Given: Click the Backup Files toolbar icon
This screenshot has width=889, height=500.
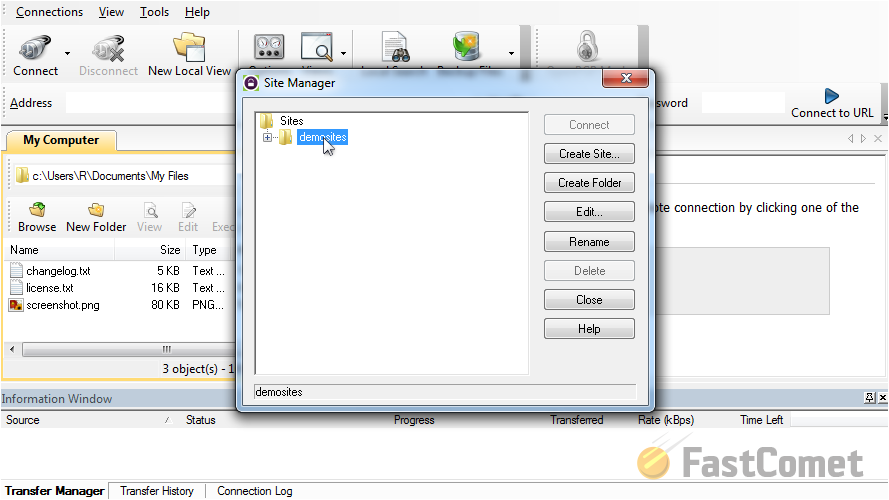Looking at the screenshot, I should (x=467, y=46).
